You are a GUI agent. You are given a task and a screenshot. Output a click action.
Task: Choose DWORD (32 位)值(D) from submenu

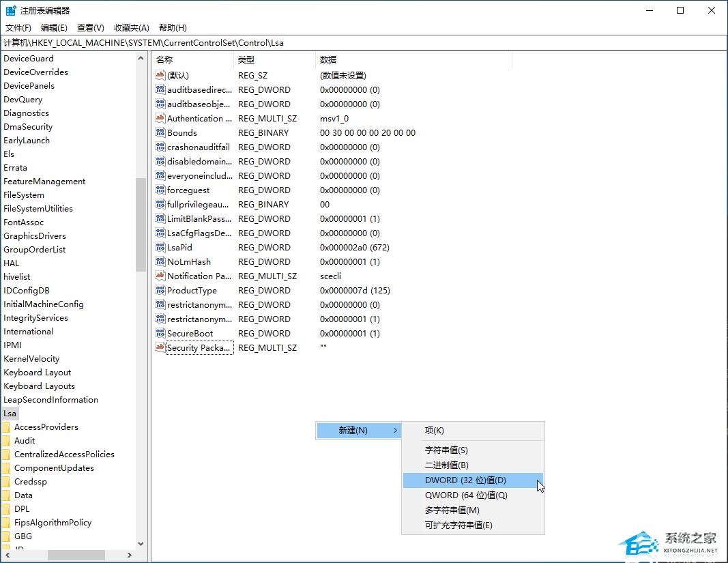(465, 480)
